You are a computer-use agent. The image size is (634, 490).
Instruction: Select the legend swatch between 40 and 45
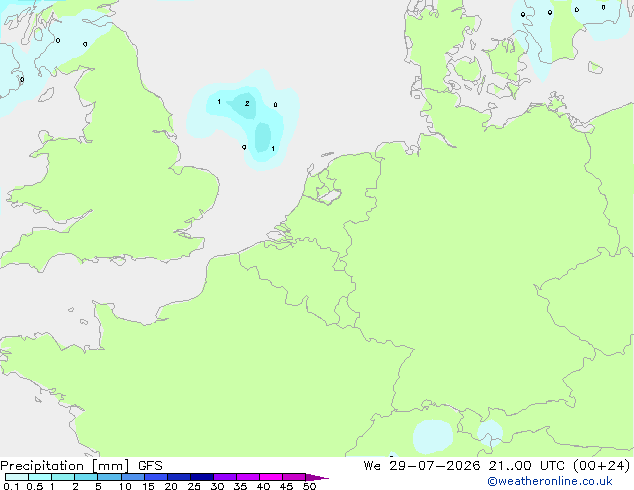pyautogui.click(x=271, y=477)
